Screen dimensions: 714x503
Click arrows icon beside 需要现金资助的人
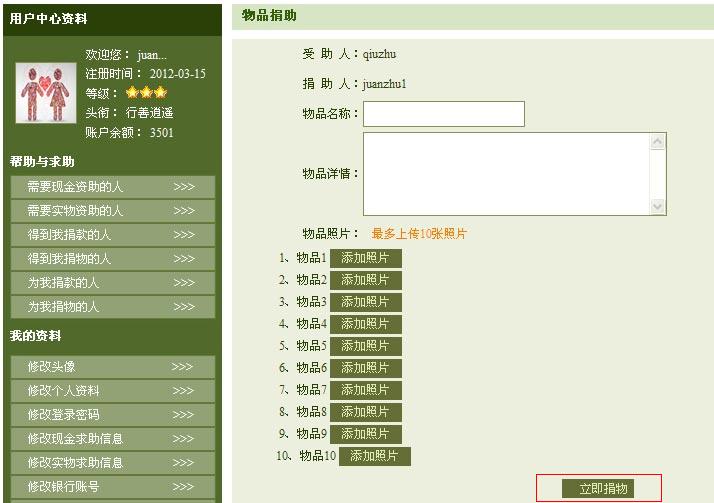click(x=184, y=187)
